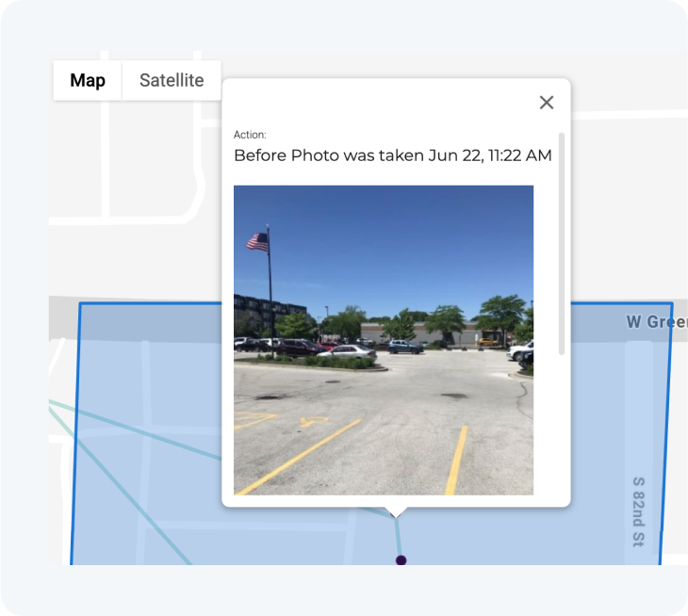Click the popup's vertical scrollbar thumb
688x616 pixels.
coord(561,243)
